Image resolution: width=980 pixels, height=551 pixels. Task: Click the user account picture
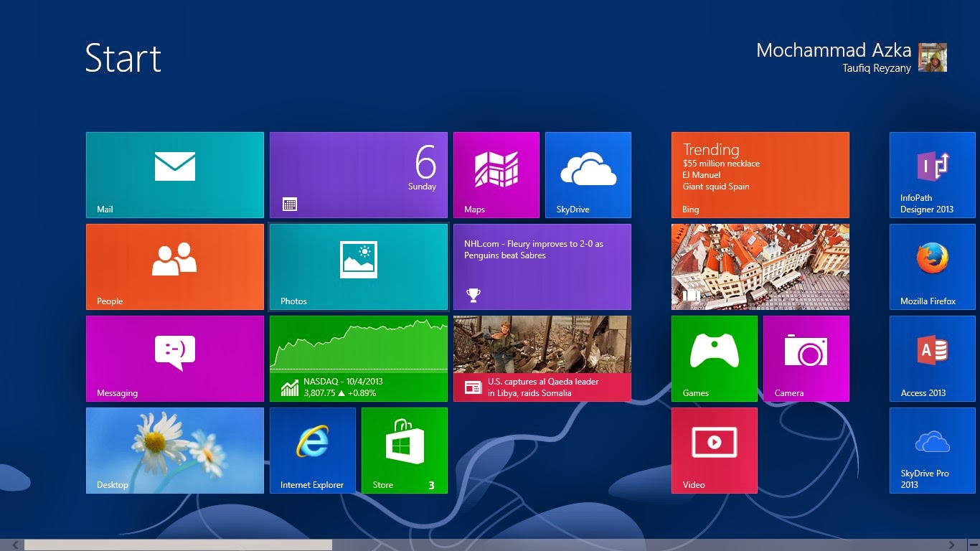click(933, 57)
